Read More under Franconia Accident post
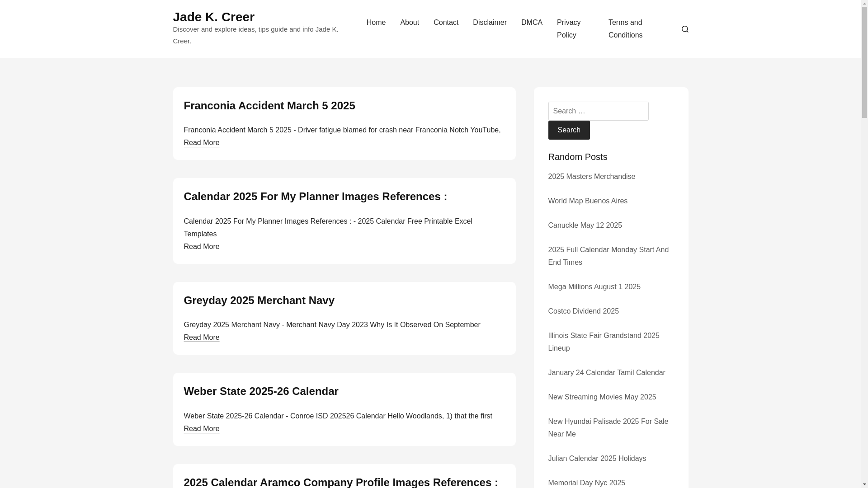Screen dimensions: 868x488 point(201,143)
